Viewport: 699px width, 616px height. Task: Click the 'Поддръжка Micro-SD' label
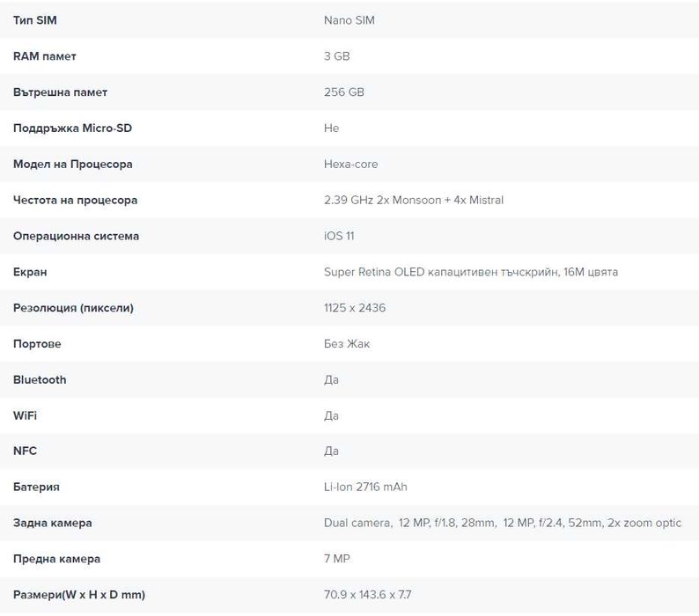pyautogui.click(x=73, y=128)
